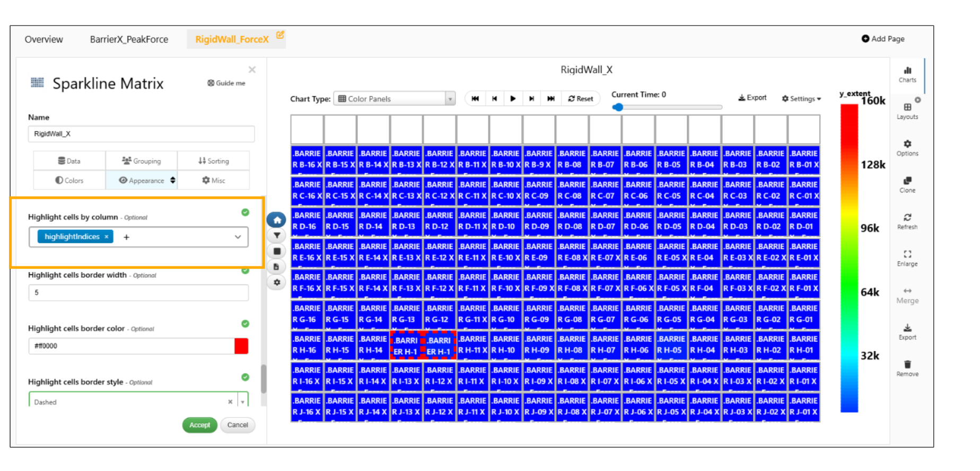
Task: Open the Colors settings tab
Action: click(x=69, y=180)
